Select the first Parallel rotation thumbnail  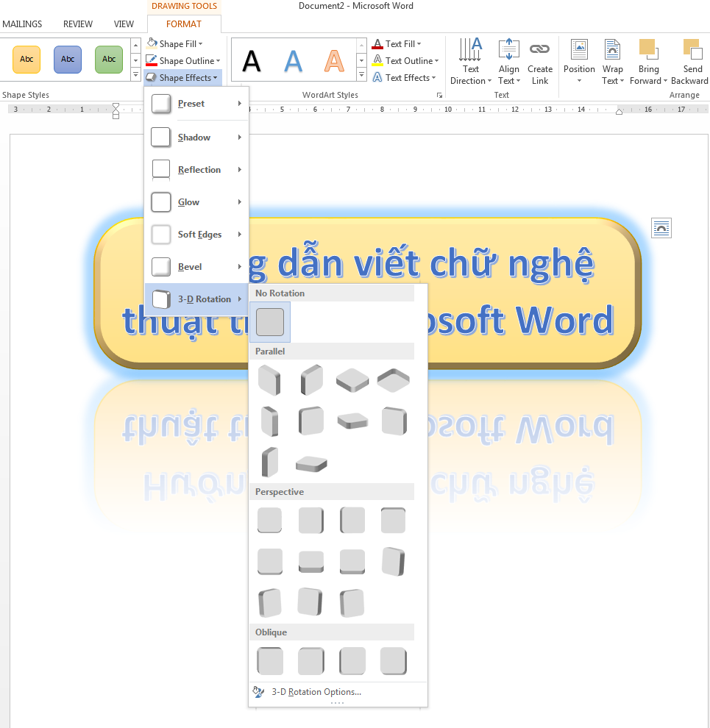coord(269,379)
